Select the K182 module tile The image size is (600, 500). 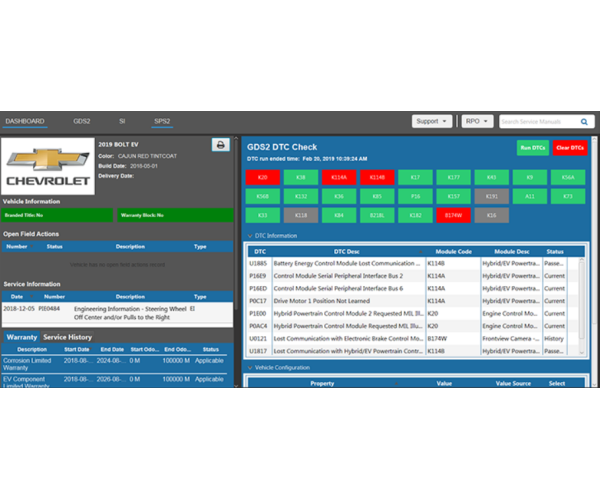pos(415,215)
